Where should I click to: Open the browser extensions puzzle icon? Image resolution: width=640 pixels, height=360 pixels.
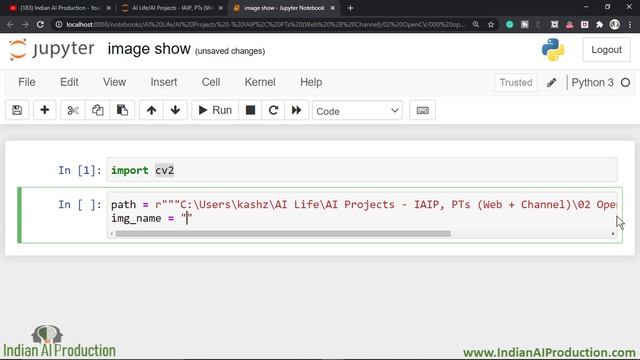[600, 24]
